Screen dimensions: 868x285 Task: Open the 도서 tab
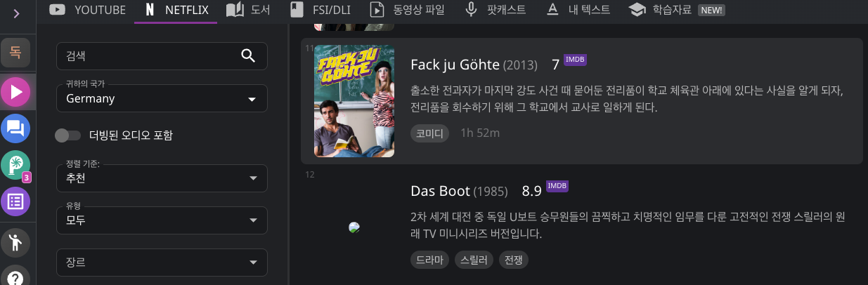point(248,10)
